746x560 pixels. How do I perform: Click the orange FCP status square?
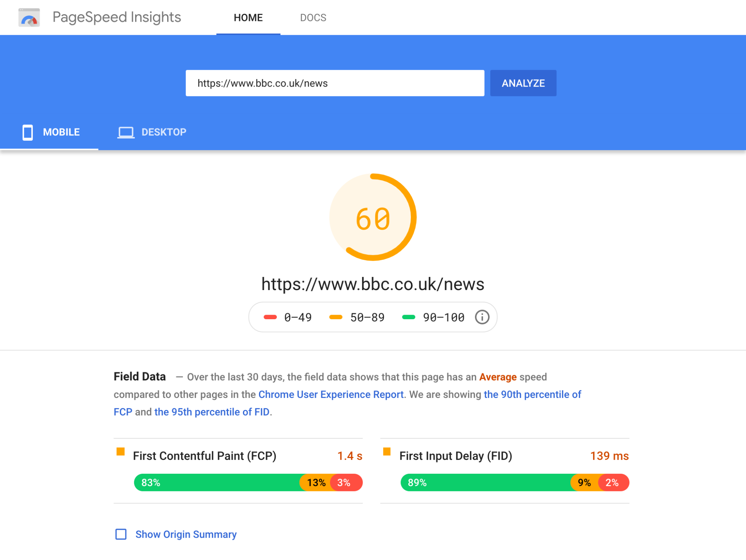click(121, 451)
